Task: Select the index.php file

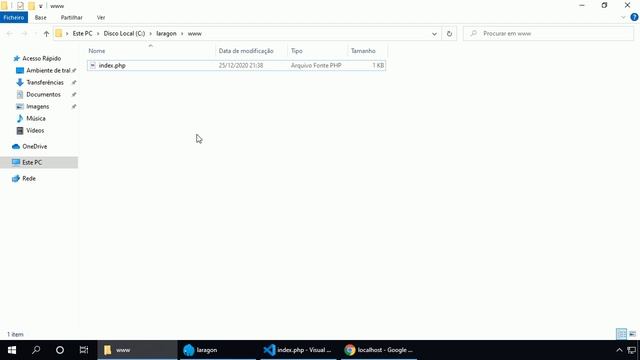Action: pos(236,65)
